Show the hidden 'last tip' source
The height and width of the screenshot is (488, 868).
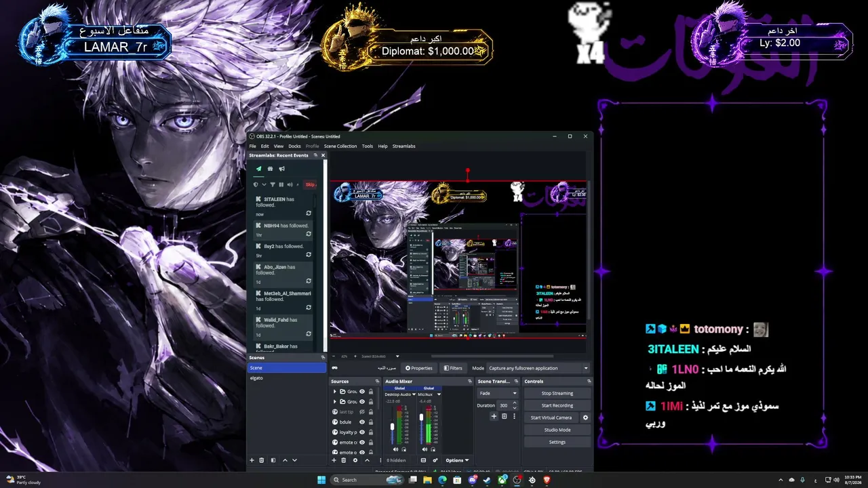point(362,411)
